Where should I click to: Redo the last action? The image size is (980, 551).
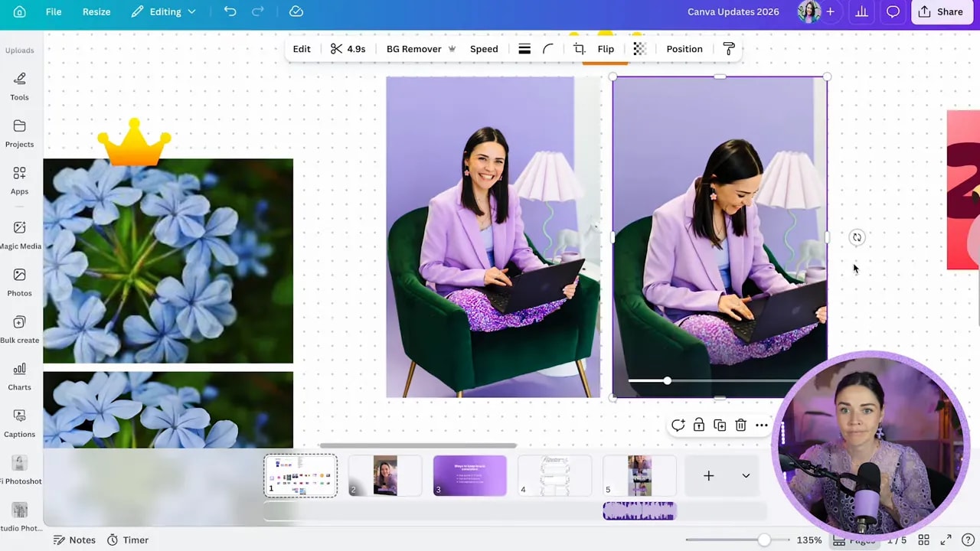pos(258,11)
